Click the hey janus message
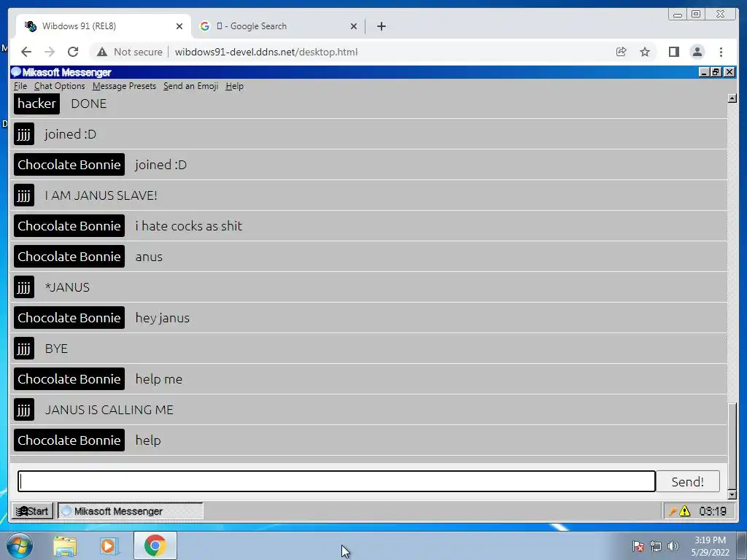747x560 pixels. point(162,318)
